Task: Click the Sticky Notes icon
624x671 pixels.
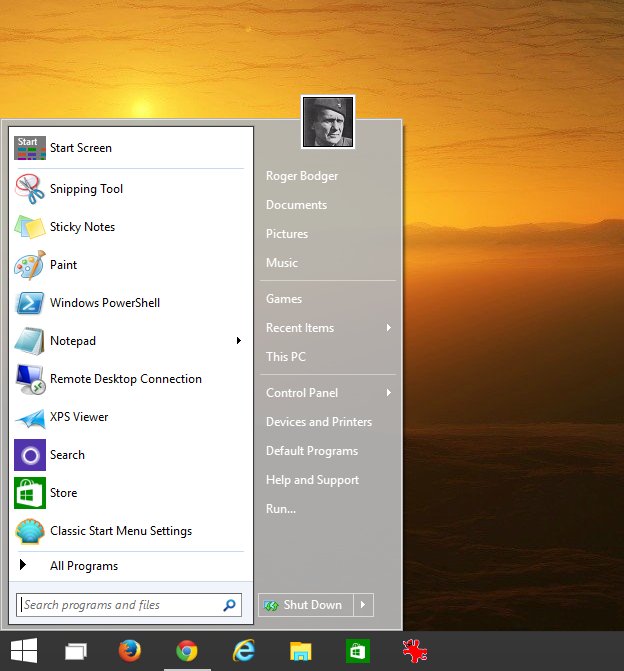Action: coord(30,227)
